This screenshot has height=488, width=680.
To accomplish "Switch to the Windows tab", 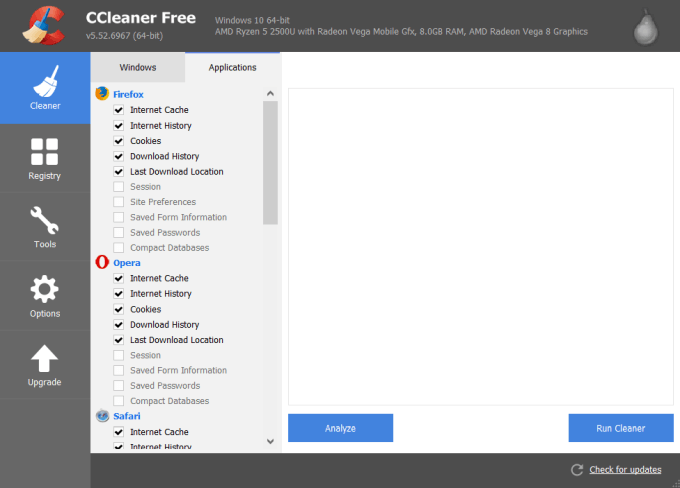I will coord(138,68).
